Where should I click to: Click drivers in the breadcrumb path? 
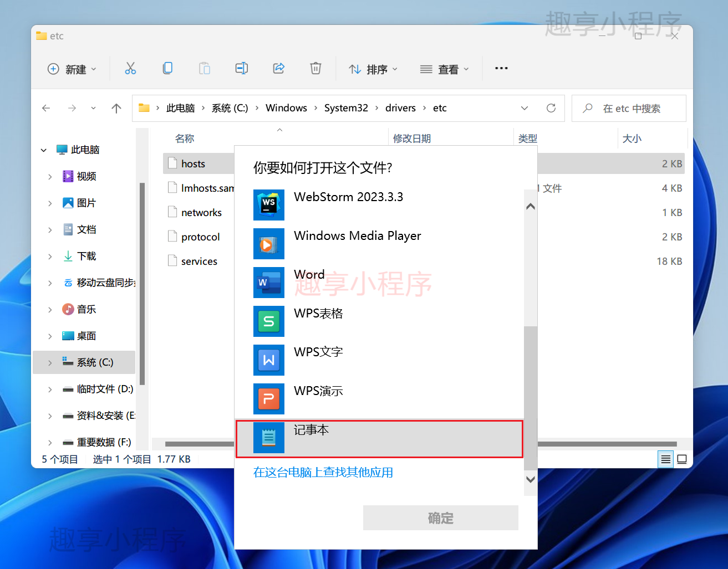click(400, 108)
